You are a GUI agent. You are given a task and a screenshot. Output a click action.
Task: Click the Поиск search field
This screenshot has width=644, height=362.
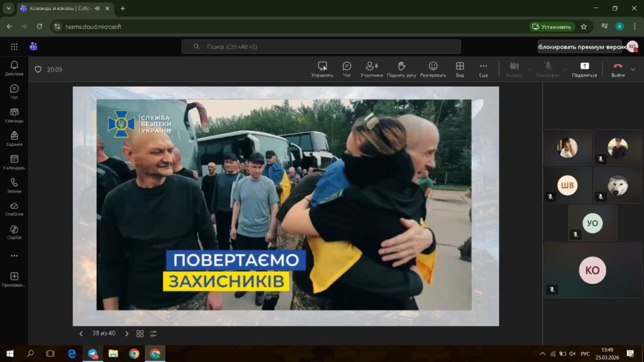click(321, 47)
